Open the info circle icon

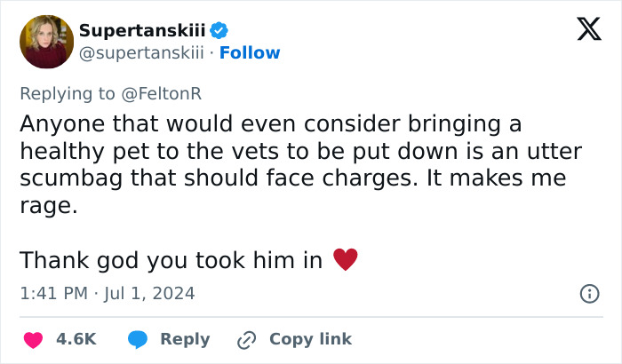pos(587,293)
